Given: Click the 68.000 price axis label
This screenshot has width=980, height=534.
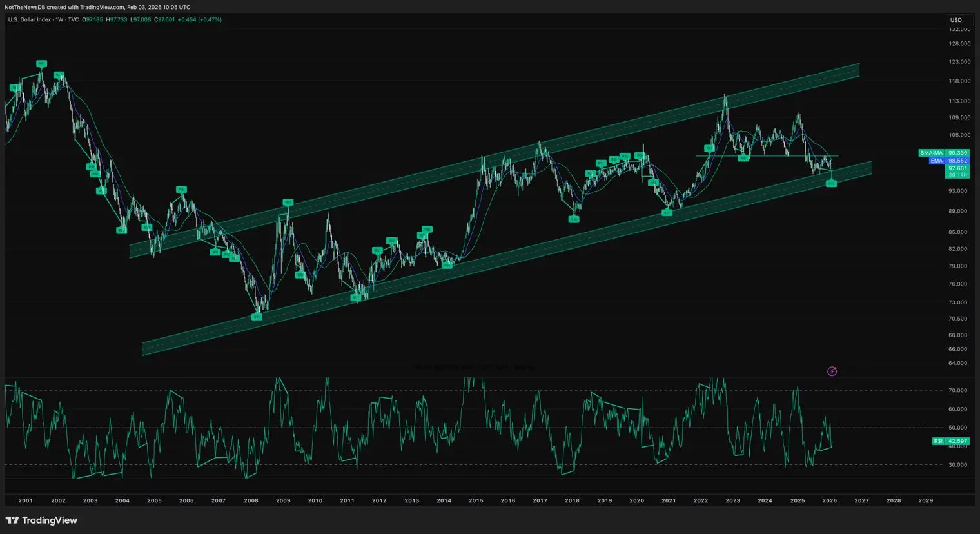Looking at the screenshot, I should [957, 335].
